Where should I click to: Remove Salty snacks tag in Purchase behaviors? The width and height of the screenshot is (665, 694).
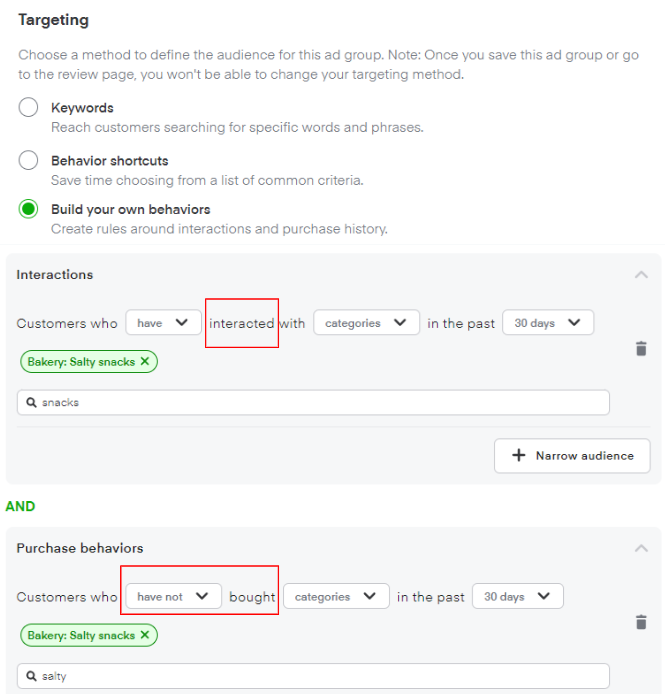(x=145, y=635)
